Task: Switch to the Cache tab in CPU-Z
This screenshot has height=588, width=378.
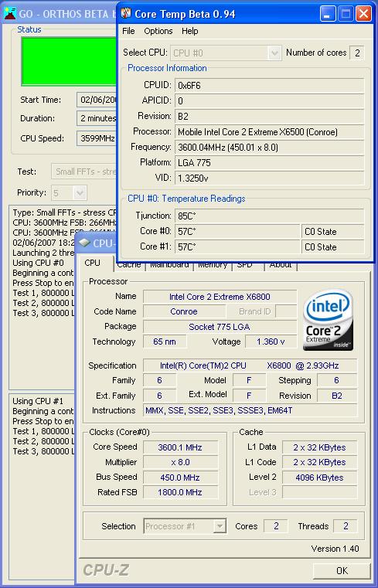Action: click(129, 265)
